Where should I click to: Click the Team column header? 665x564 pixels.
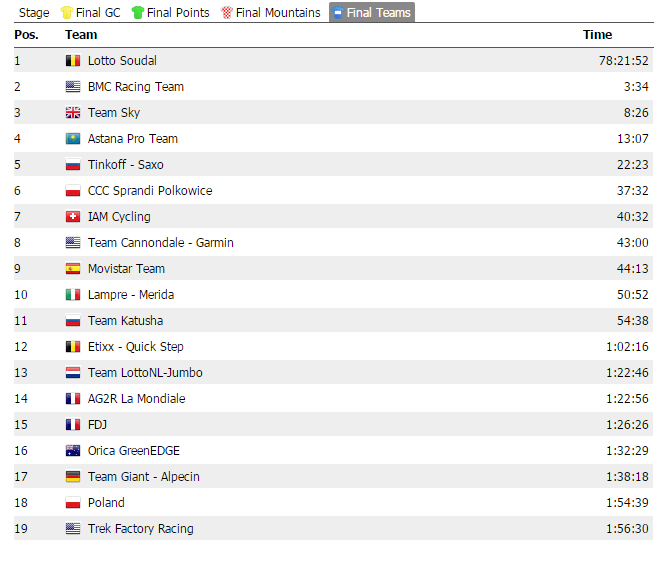81,35
